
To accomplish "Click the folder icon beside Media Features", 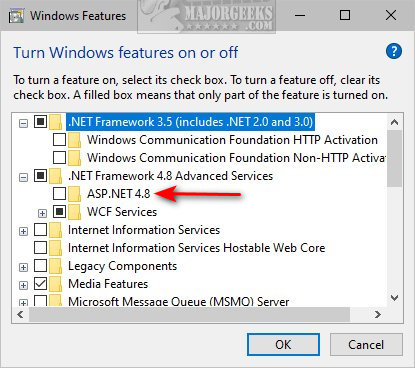I will (x=56, y=284).
